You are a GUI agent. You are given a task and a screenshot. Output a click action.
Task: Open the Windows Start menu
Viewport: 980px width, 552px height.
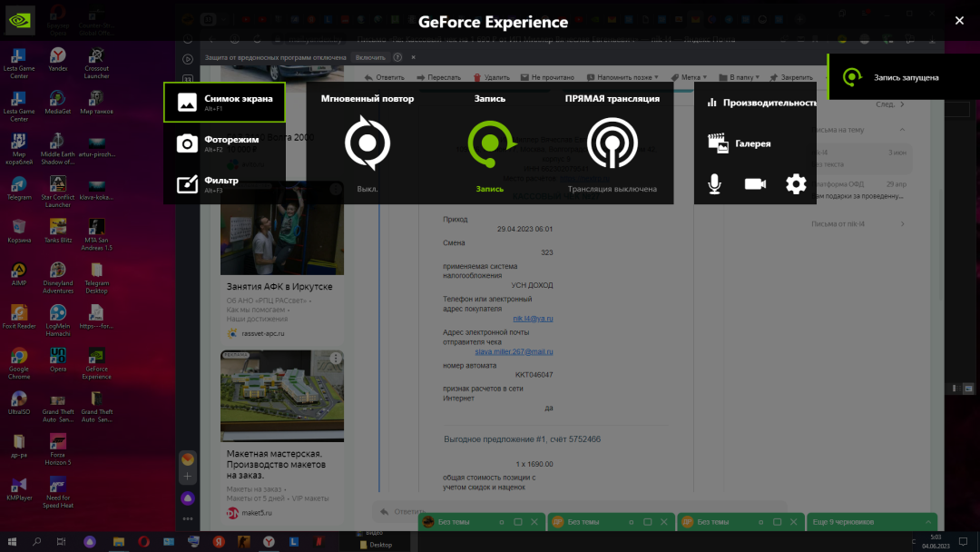coord(12,542)
